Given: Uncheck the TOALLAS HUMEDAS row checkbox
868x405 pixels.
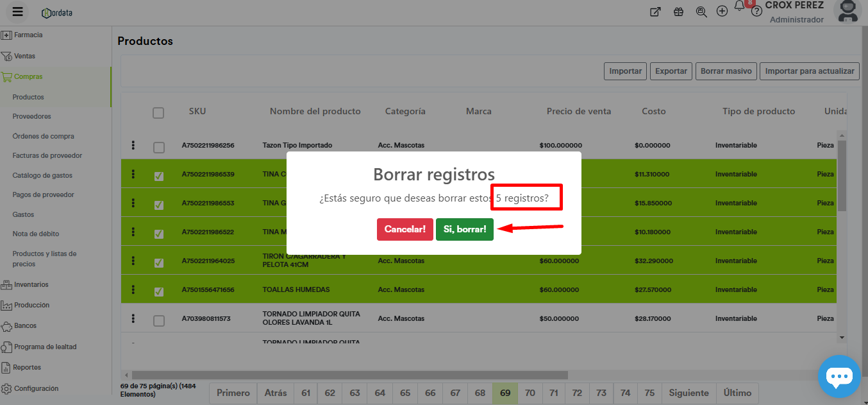Looking at the screenshot, I should pos(159,291).
